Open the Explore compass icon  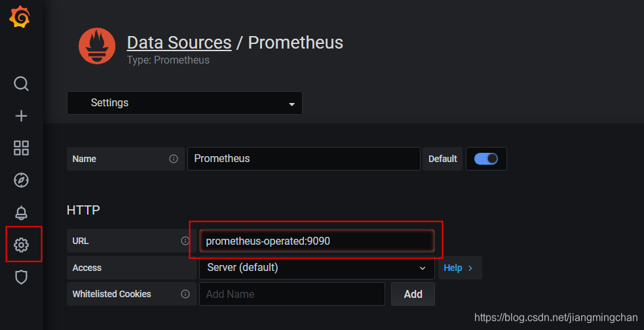click(x=22, y=180)
